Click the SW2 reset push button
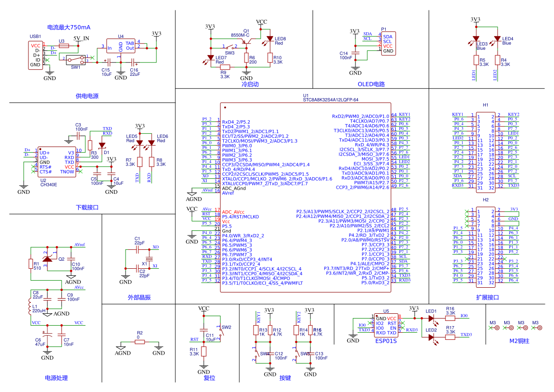554x392 pixels. click(220, 332)
